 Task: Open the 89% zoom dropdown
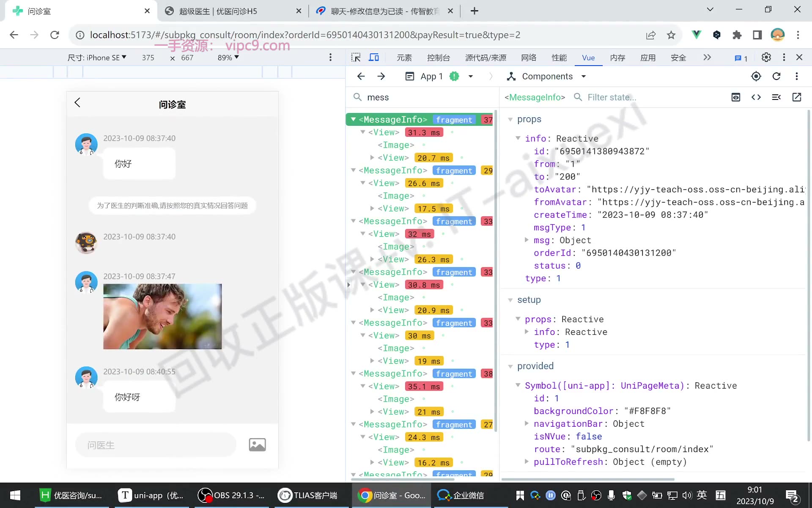[228, 58]
